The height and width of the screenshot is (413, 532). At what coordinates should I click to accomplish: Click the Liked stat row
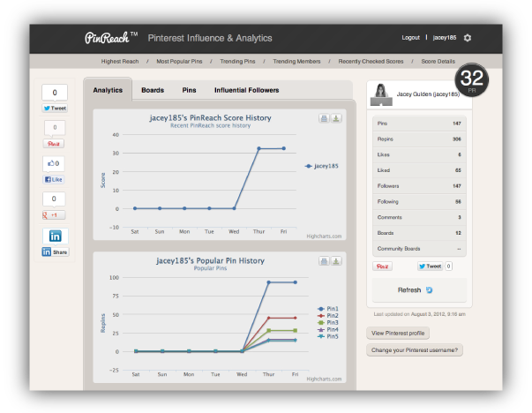click(x=419, y=170)
